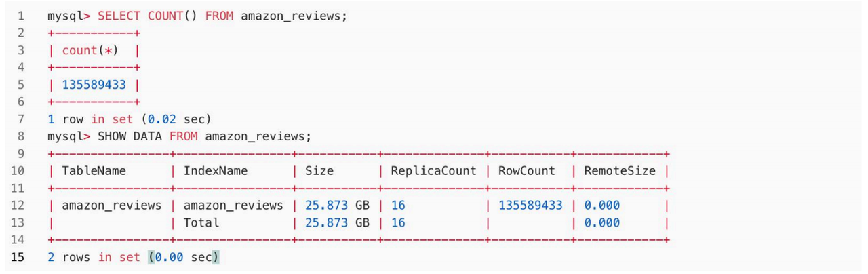The height and width of the screenshot is (274, 868).
Task: Click the Size column header
Action: click(x=319, y=171)
